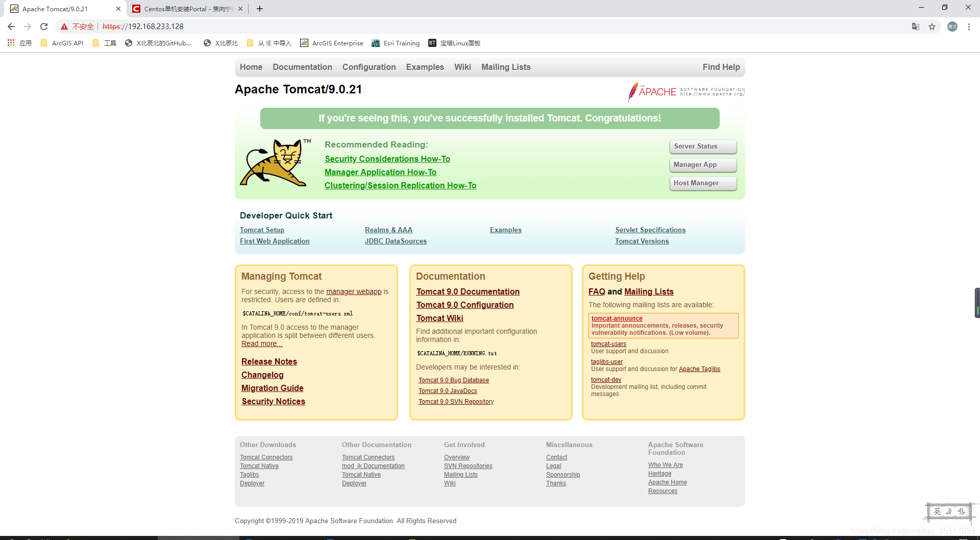Switch to the Centos Portal browser tab

[x=186, y=9]
